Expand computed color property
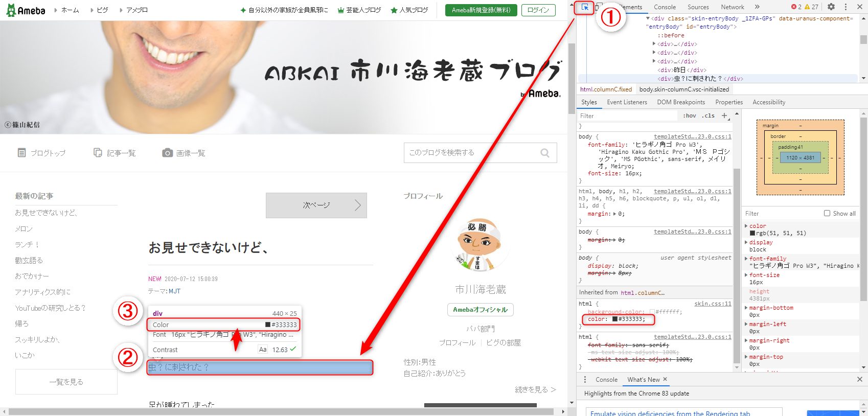 [x=746, y=226]
